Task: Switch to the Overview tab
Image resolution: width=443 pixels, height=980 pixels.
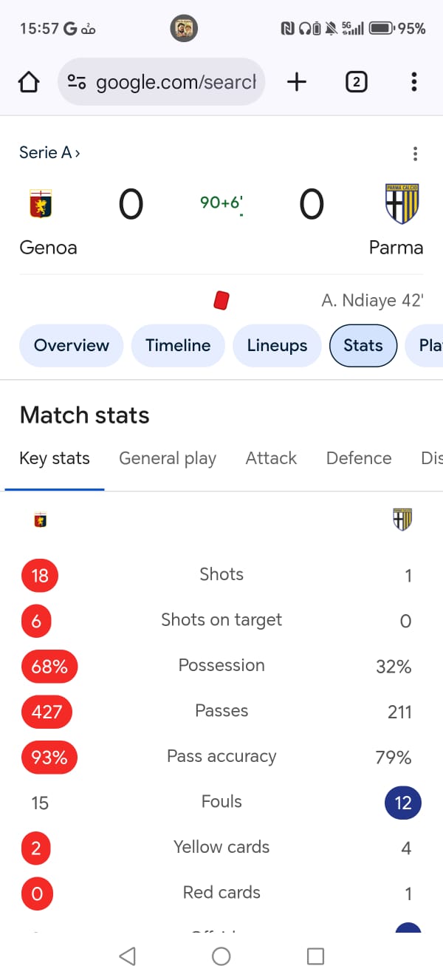Action: pyautogui.click(x=72, y=345)
